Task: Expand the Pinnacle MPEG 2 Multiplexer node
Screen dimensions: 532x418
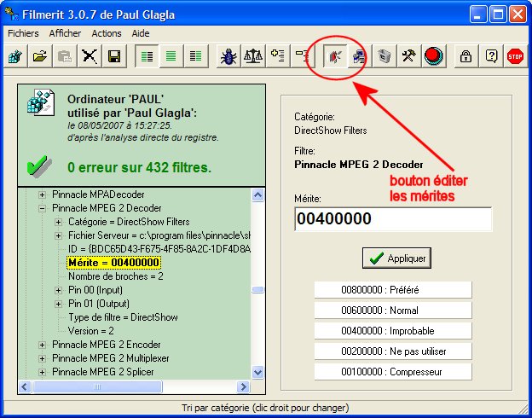Action: tap(42, 358)
